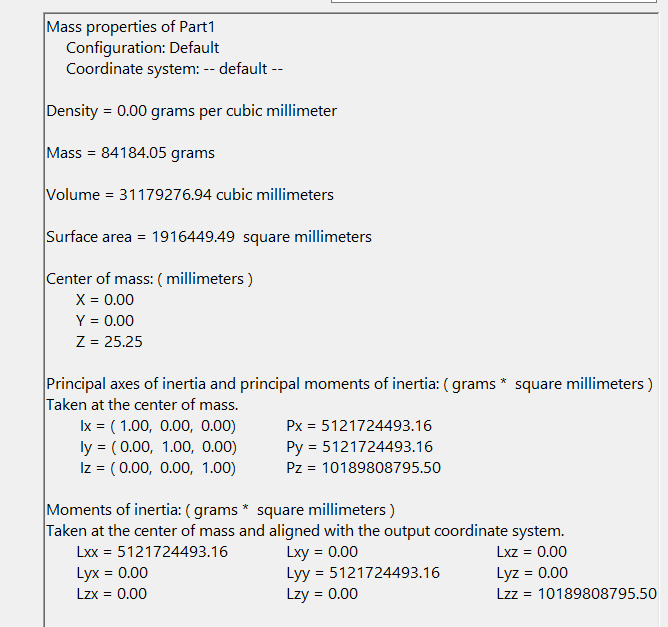Click the center of mass Z = 25.25 value
This screenshot has width=668, height=627.
point(109,342)
